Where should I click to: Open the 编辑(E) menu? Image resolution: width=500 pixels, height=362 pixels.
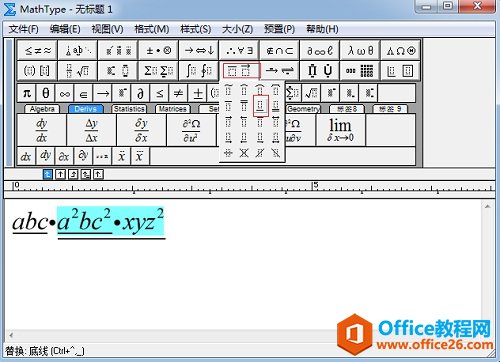coord(65,29)
